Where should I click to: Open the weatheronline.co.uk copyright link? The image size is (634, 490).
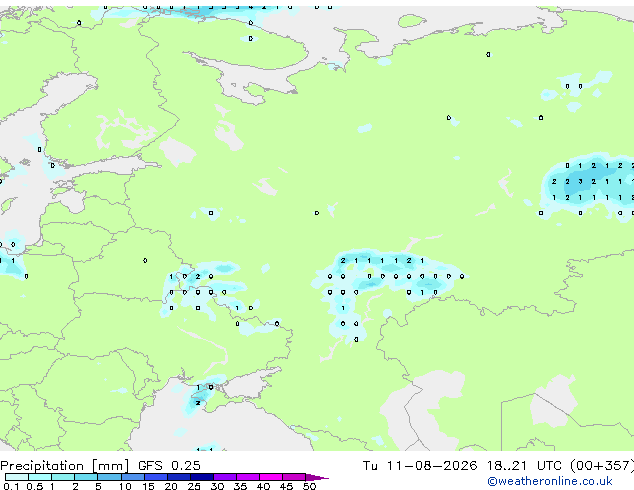pyautogui.click(x=550, y=481)
